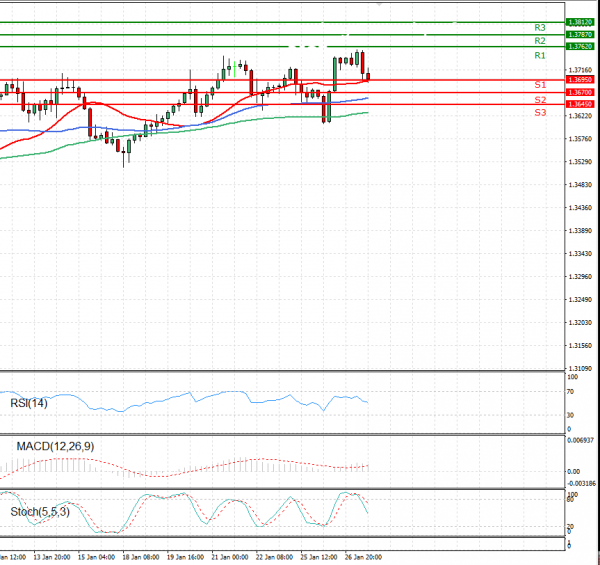Click the 19 Jan 16:00 time label
600x565 pixels.
coord(185,557)
